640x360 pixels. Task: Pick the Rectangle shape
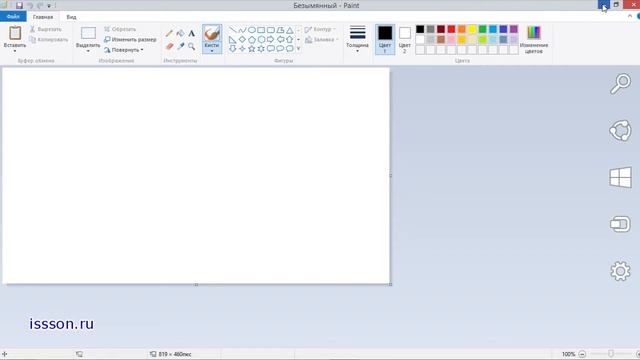(x=261, y=30)
